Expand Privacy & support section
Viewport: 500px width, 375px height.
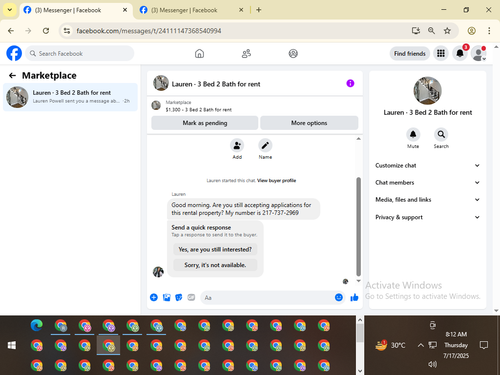428,217
